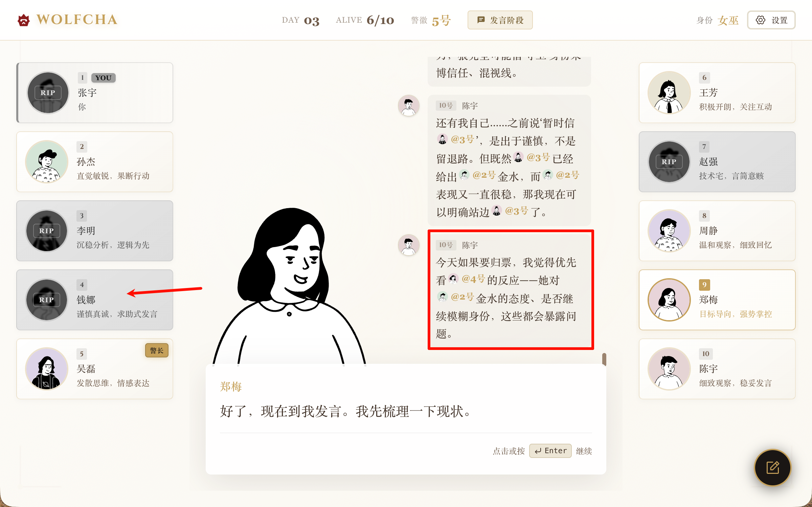Click the Wolfcha wolf logo icon
The height and width of the screenshot is (507, 812).
(24, 20)
